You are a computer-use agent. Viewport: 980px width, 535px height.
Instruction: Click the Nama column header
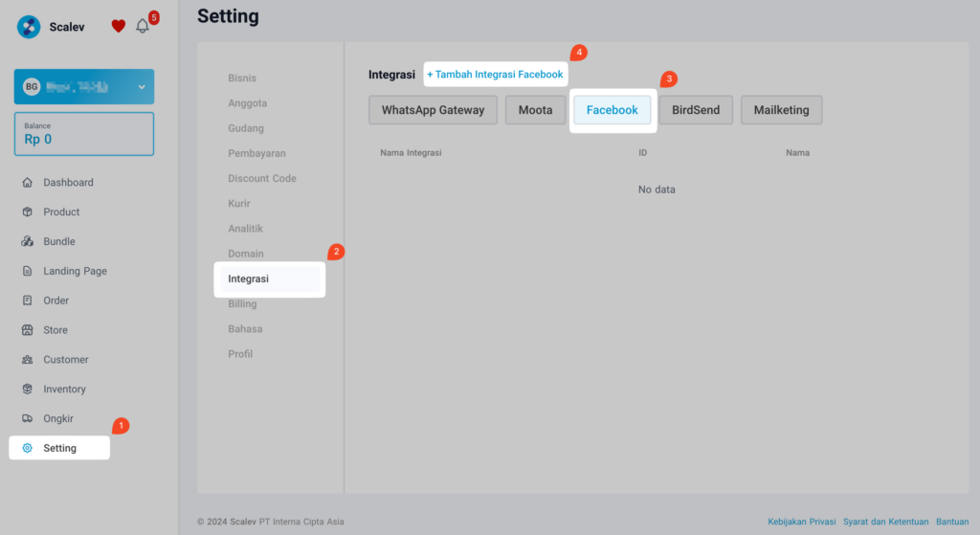797,152
